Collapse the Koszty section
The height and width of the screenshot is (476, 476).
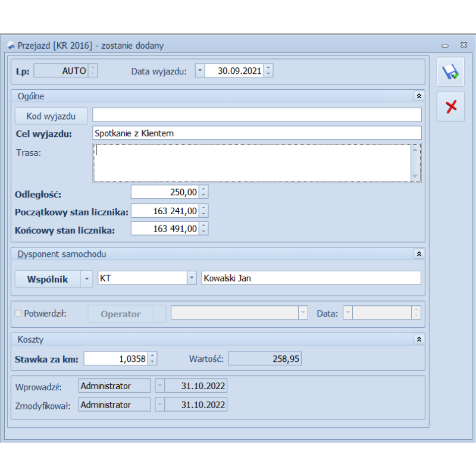point(419,339)
